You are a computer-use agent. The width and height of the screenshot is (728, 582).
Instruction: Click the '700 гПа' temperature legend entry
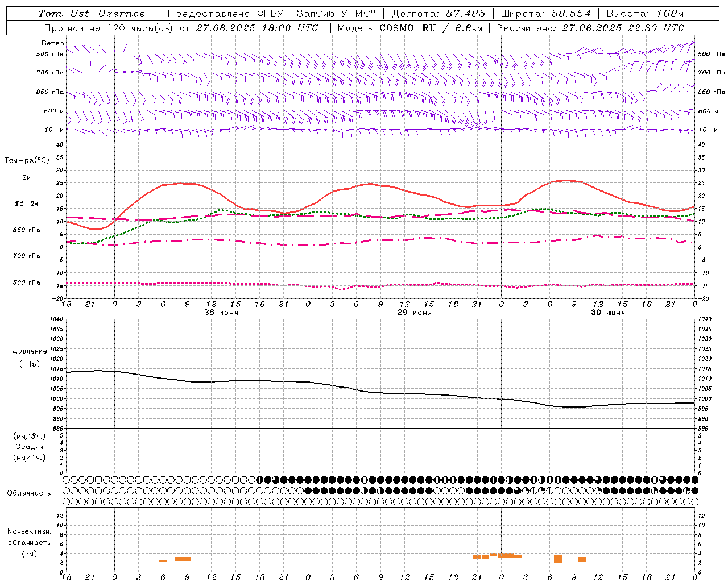click(27, 256)
